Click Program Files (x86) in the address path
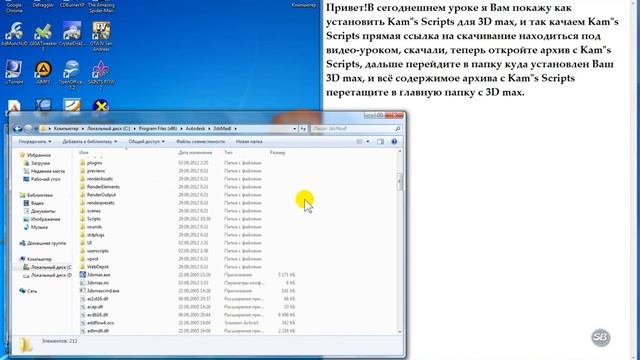This screenshot has width=640, height=360. coord(158,129)
